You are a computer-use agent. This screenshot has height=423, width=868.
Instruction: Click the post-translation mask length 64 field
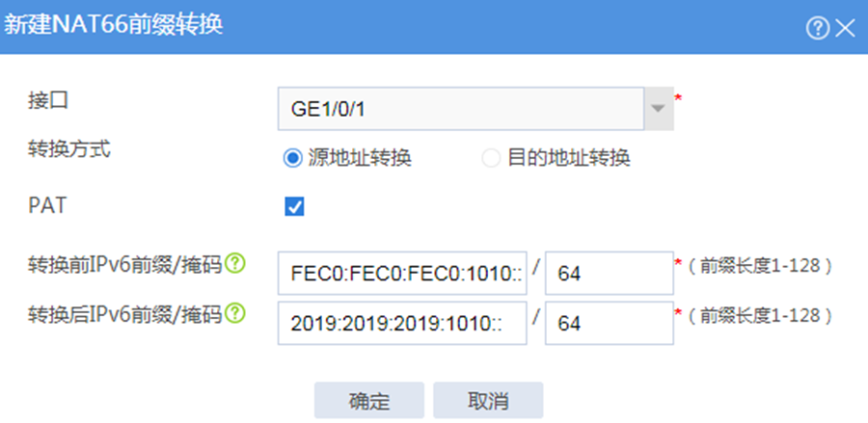click(610, 323)
